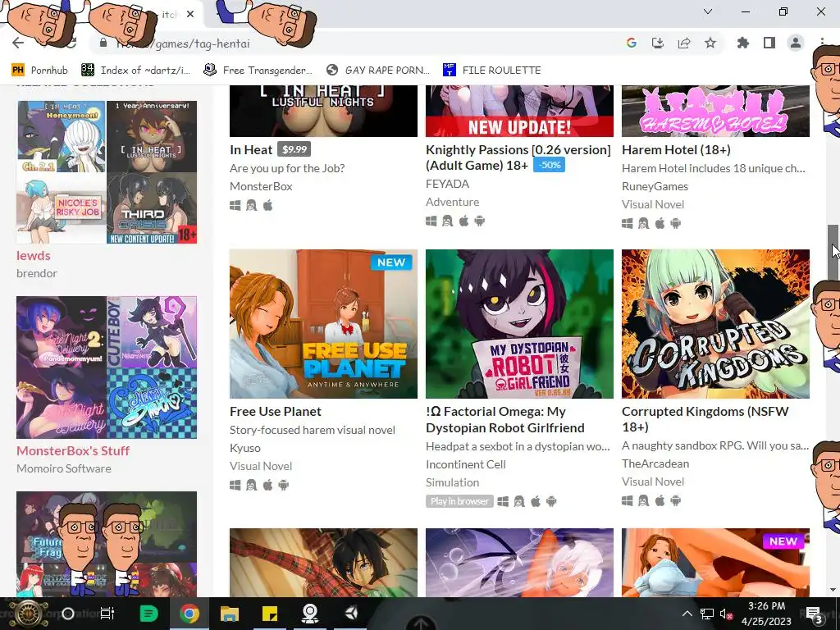Click Visual Novel genre under Harem Hotel
840x630 pixels.
click(652, 204)
